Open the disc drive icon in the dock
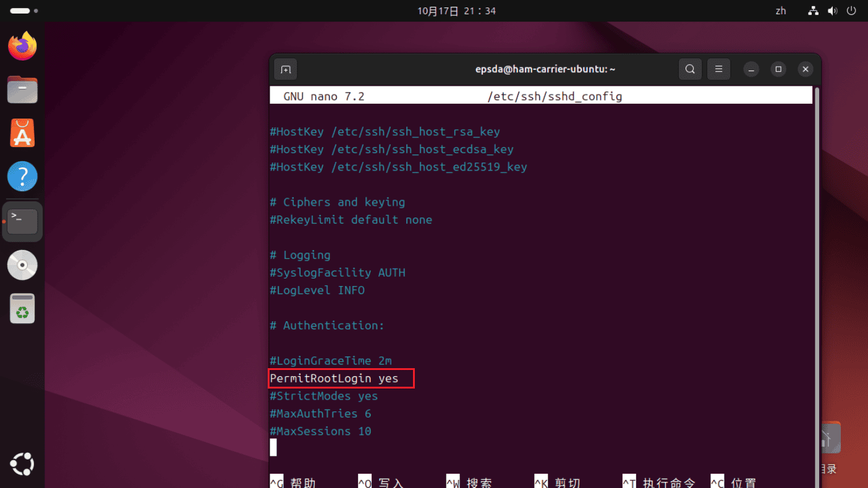 [22, 265]
